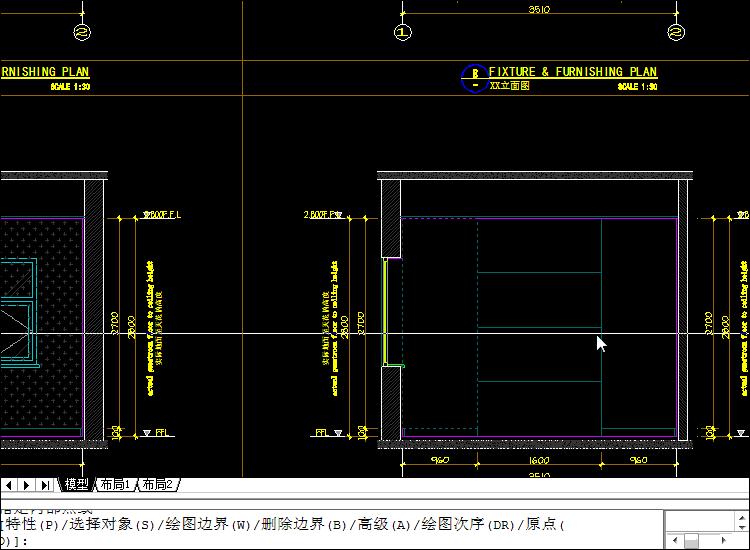750x550 pixels.
Task: Click the horizontal scrollbar right arrow
Action: pos(723,541)
